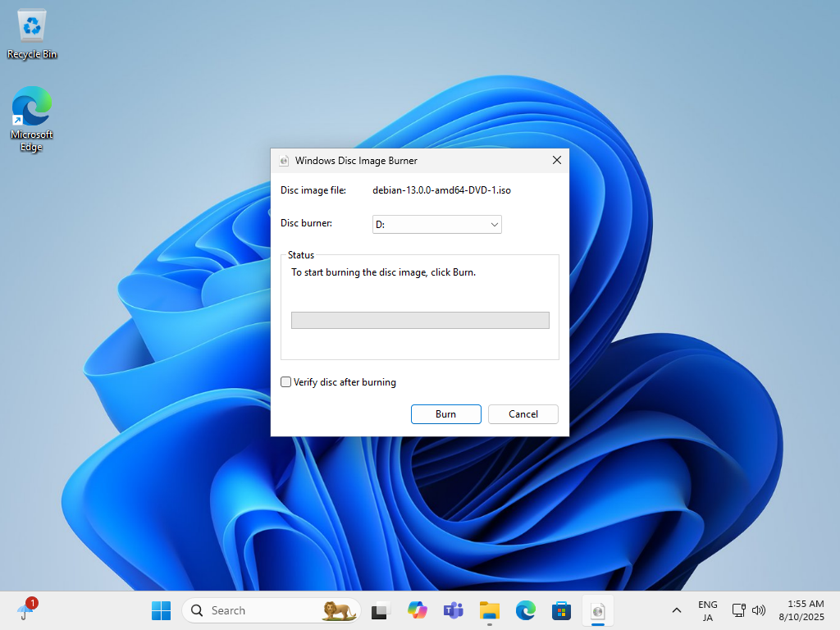
Task: Open Microsoft Teams from the taskbar
Action: pyautogui.click(x=453, y=610)
